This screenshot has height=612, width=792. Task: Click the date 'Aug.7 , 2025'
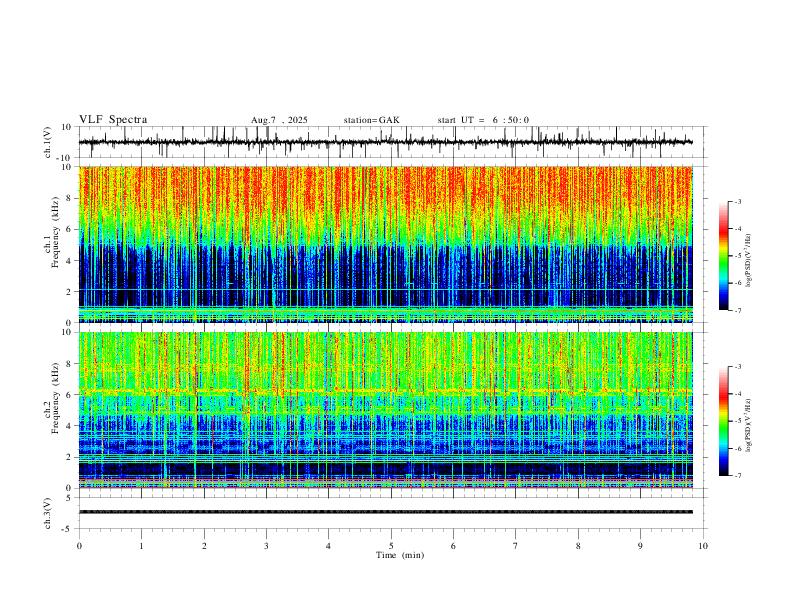[x=279, y=120]
